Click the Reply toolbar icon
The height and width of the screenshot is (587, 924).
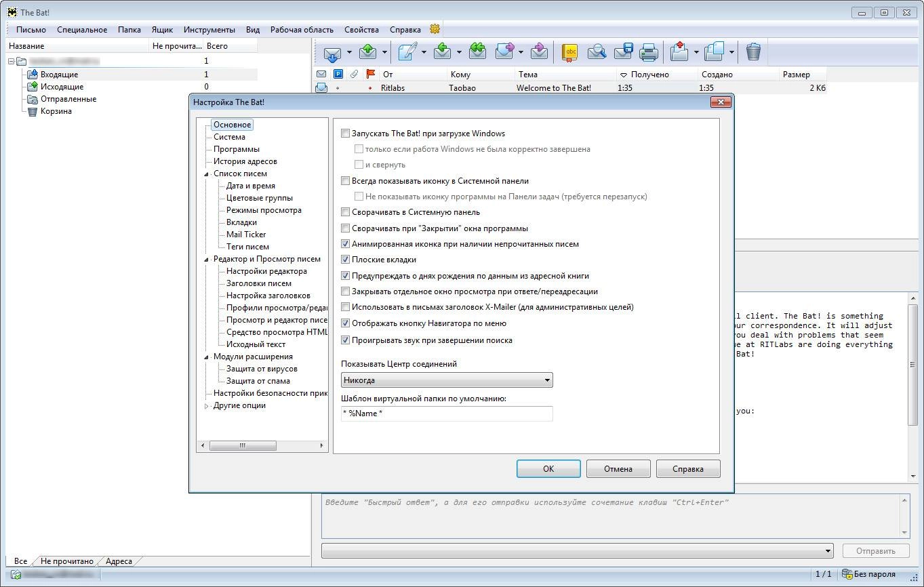443,52
